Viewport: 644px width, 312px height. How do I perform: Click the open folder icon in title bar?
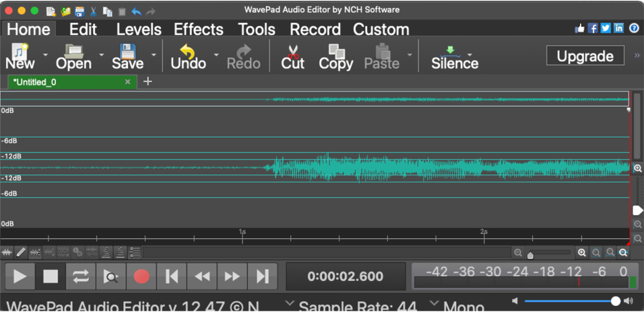pyautogui.click(x=66, y=11)
